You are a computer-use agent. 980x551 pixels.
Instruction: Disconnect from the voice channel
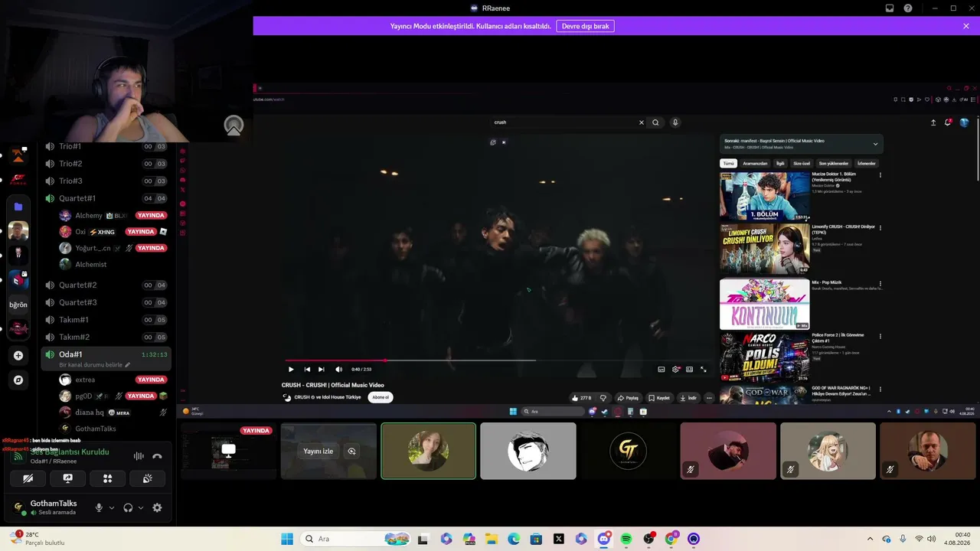157,456
